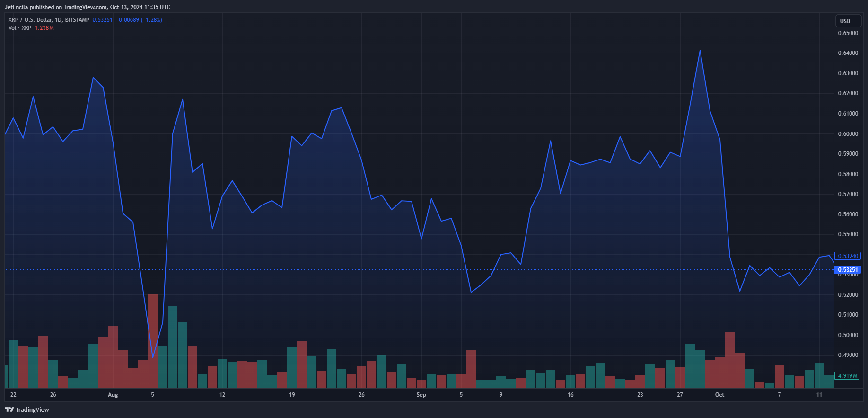Screen dimensions: 868x418
Task: Select the Sep marker on time axis
Action: coord(421,395)
